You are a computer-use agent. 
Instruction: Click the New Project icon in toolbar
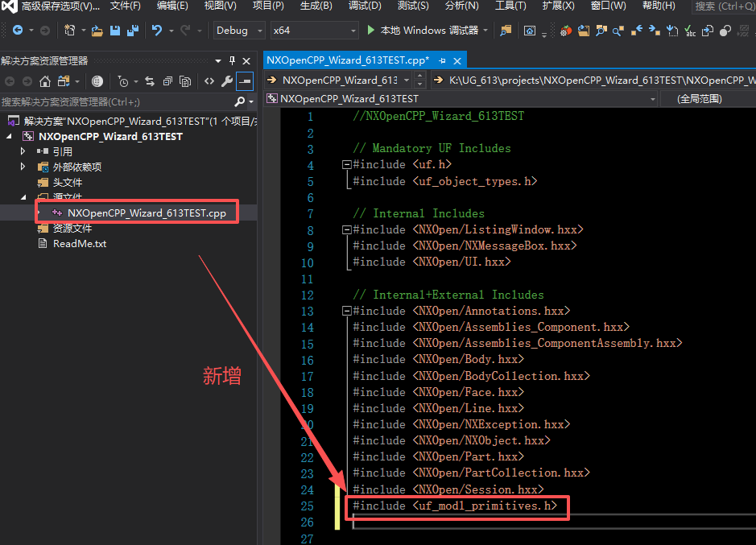(x=70, y=31)
